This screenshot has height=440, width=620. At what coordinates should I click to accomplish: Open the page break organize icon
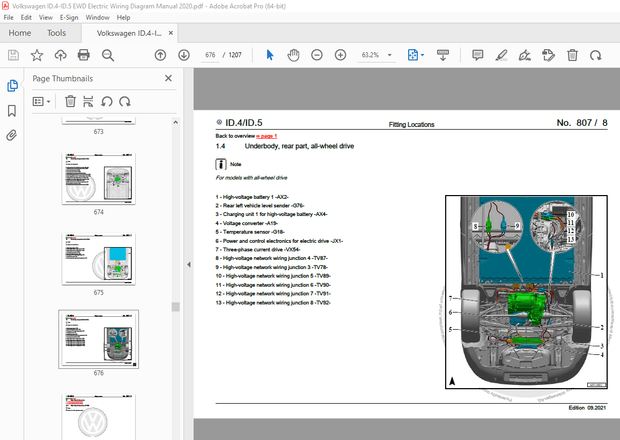tap(88, 102)
